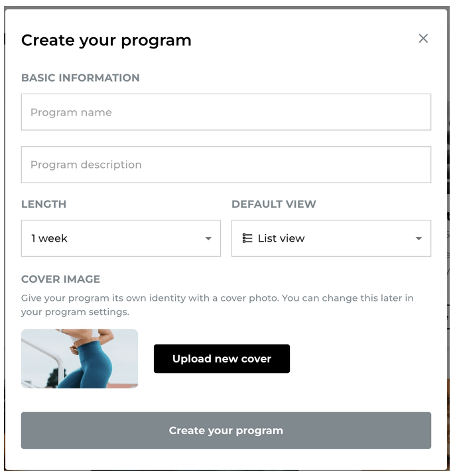Click the caret arrow on List view dropdown
Image resolution: width=453 pixels, height=476 pixels.
tap(419, 239)
